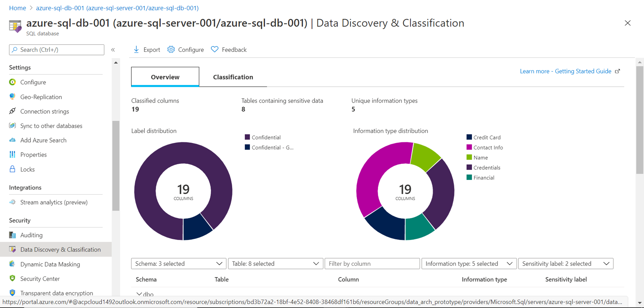Click the Information type column header
644x308 pixels.
(484, 279)
